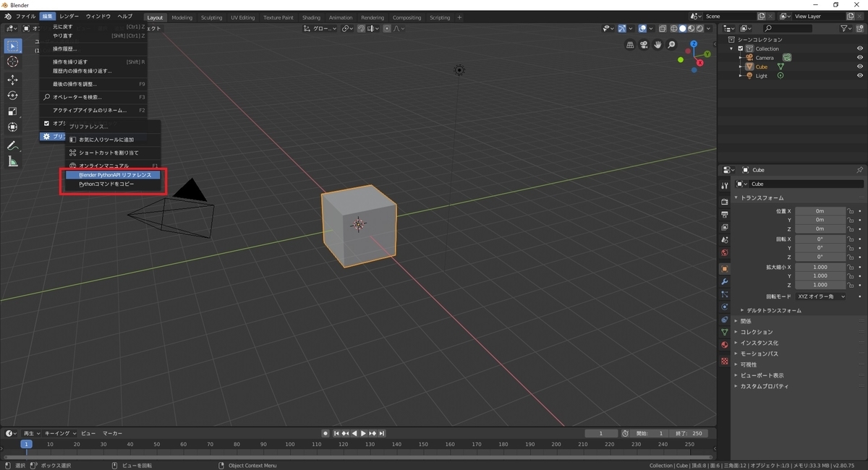Toggle the viewport overlays button
This screenshot has height=470, width=868.
[x=642, y=29]
